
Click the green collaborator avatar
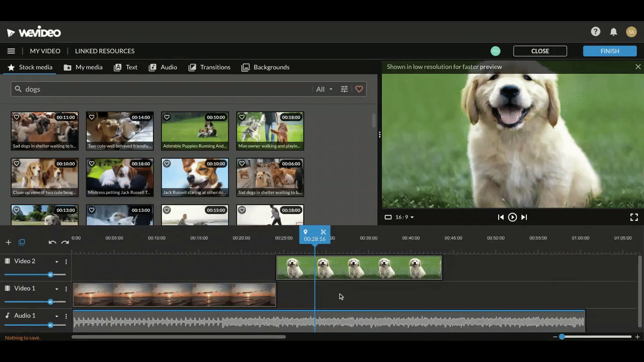[496, 51]
